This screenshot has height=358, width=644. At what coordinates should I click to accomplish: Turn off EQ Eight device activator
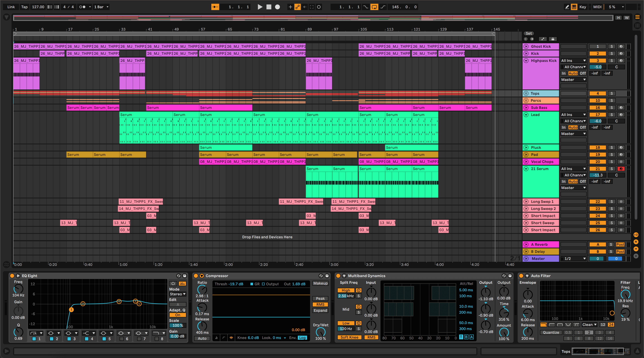tap(12, 276)
